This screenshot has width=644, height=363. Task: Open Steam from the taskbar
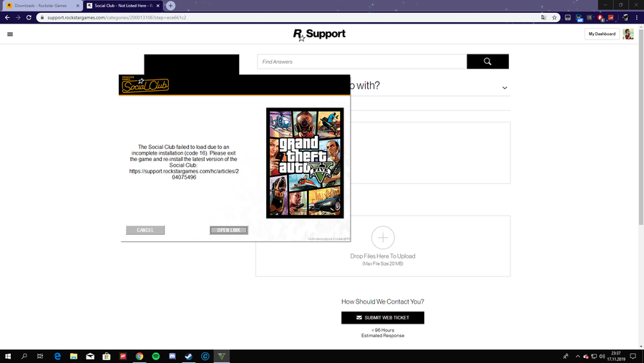188,357
